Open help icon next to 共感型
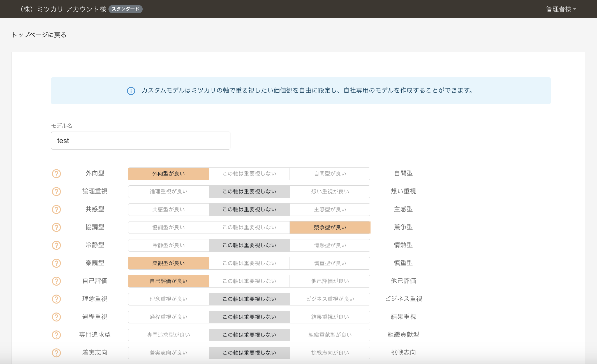This screenshot has height=364, width=597. click(56, 209)
